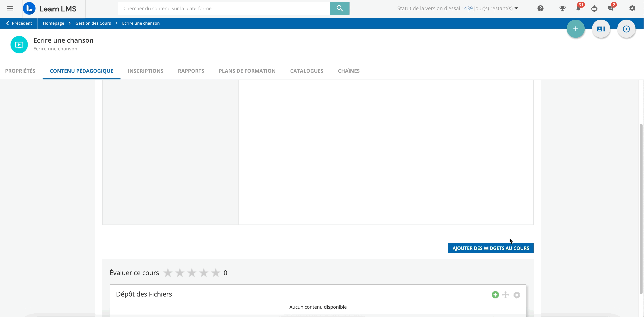Click the course type icon beside title
This screenshot has width=644, height=317.
click(x=19, y=45)
